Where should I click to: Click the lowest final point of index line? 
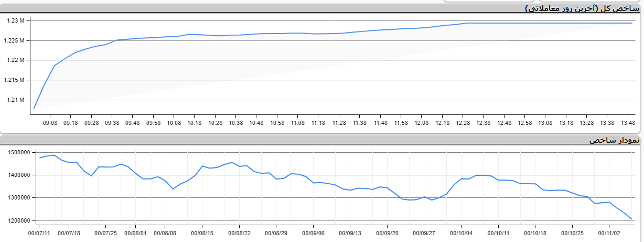[631, 219]
